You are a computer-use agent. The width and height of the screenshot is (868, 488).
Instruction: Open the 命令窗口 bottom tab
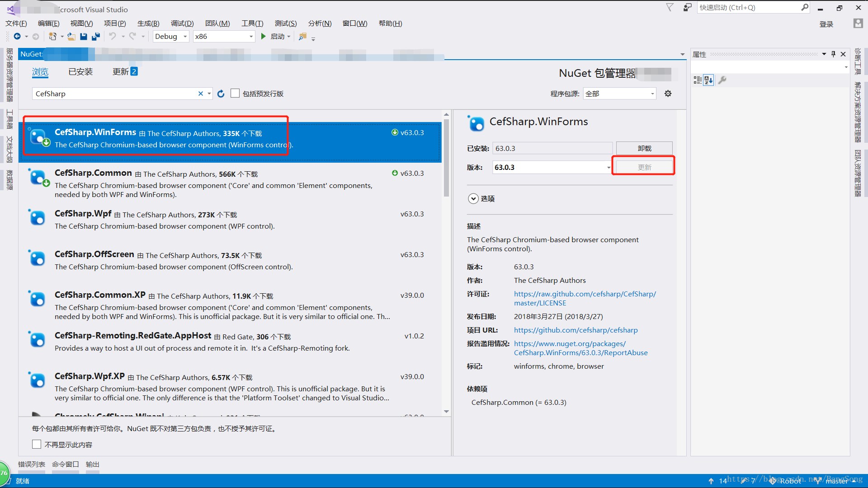[x=66, y=465]
